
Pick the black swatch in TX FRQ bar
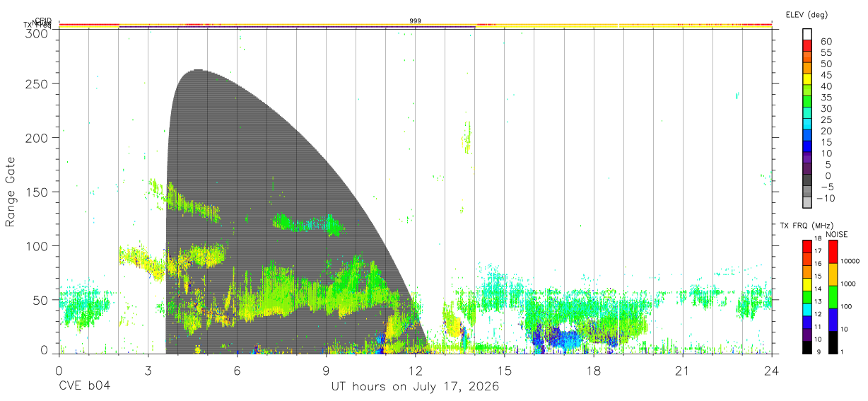[x=807, y=347]
